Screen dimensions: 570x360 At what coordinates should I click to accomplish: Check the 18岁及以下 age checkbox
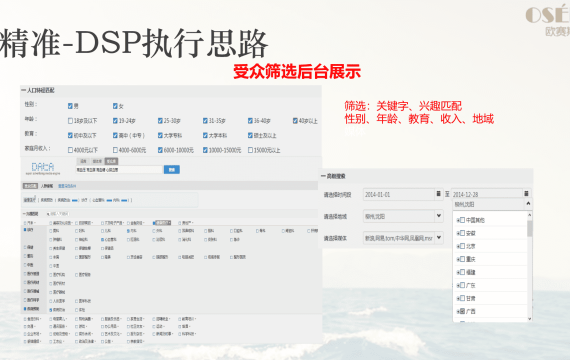(x=70, y=121)
